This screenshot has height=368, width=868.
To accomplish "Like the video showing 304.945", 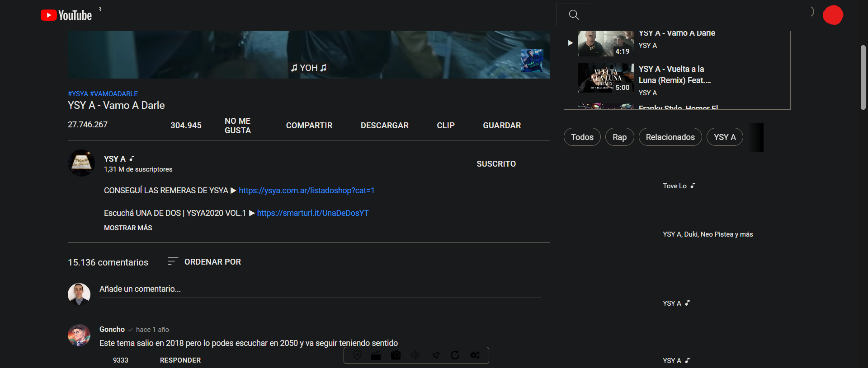I will (186, 126).
